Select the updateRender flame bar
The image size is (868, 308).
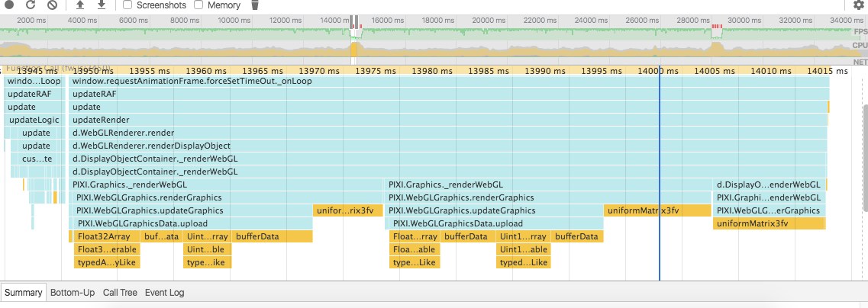tap(448, 120)
